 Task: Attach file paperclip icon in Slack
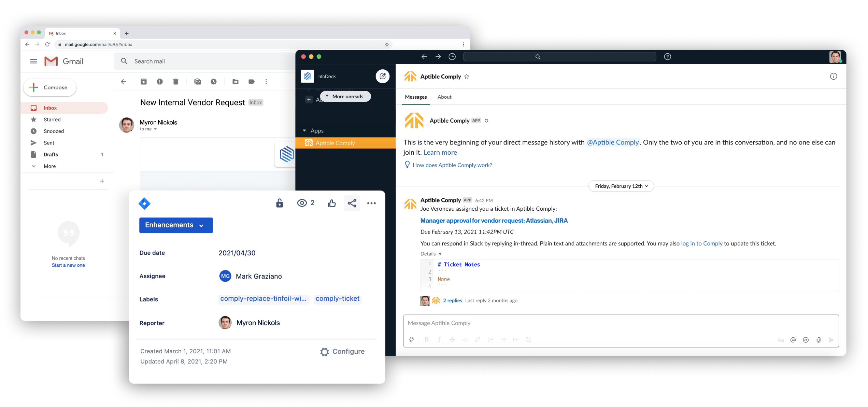pyautogui.click(x=819, y=340)
